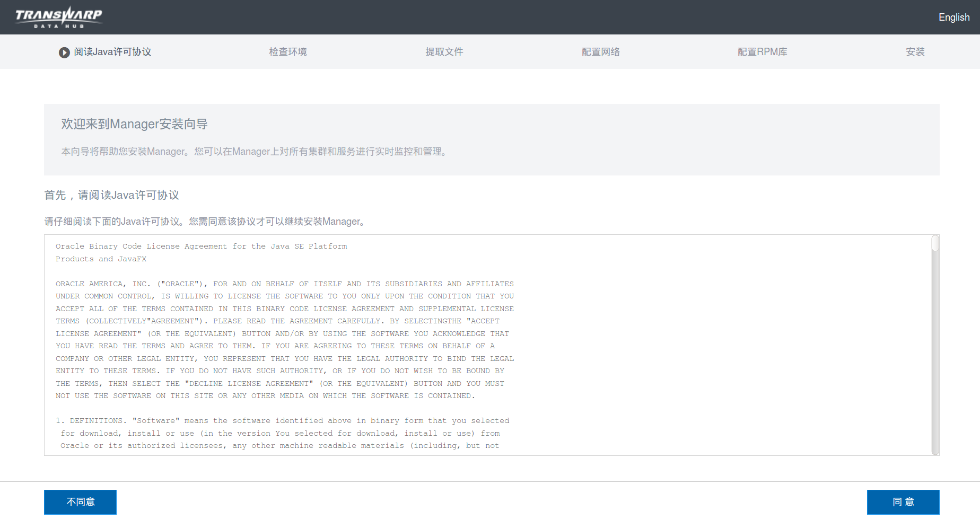Click the heading 首先，请阅读Java许可协议
This screenshot has width=980, height=520.
click(111, 195)
